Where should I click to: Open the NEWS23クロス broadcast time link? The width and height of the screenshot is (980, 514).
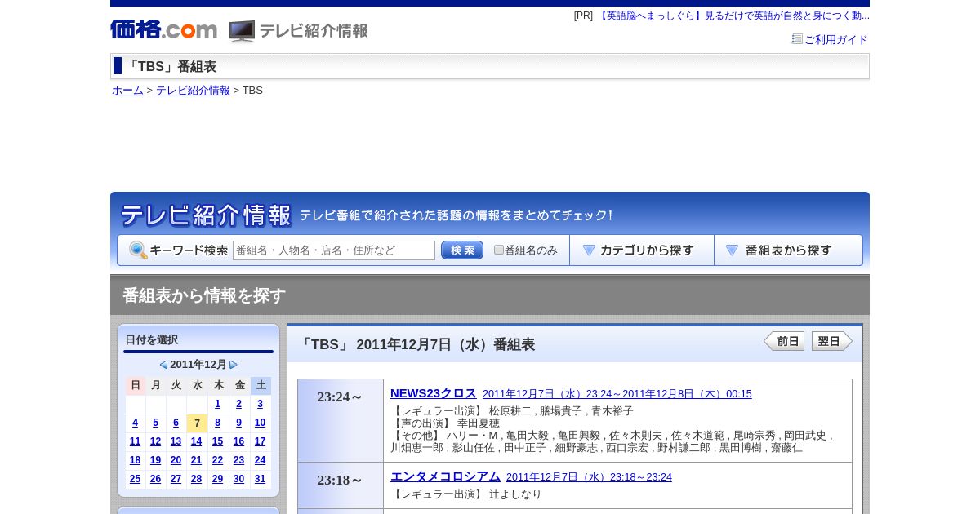617,394
